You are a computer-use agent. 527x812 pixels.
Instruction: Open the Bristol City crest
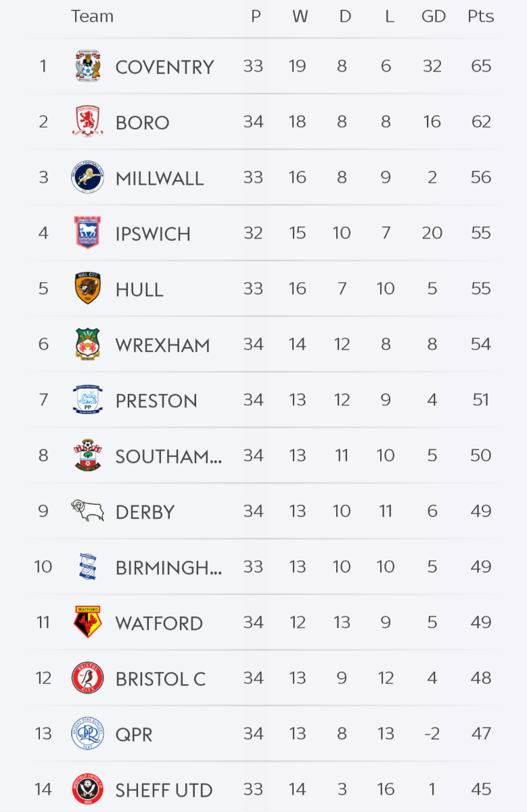88,678
